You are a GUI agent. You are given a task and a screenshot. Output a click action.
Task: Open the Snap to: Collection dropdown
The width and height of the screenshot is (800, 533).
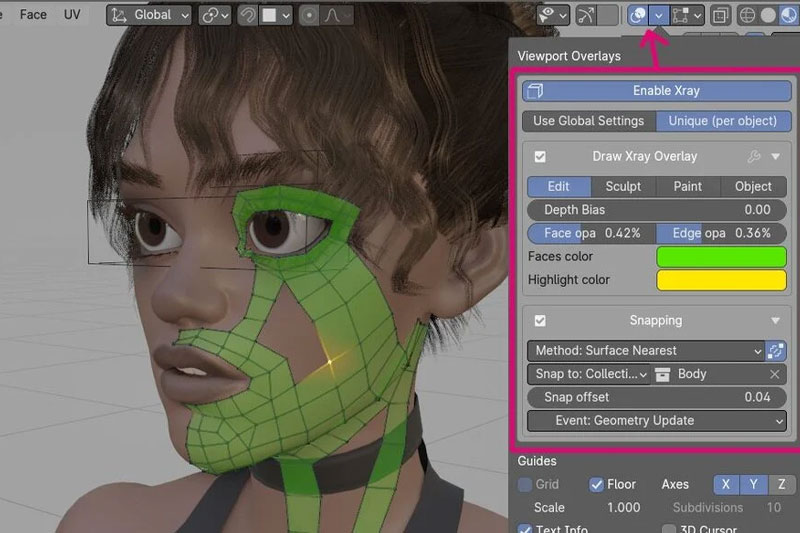(x=589, y=374)
